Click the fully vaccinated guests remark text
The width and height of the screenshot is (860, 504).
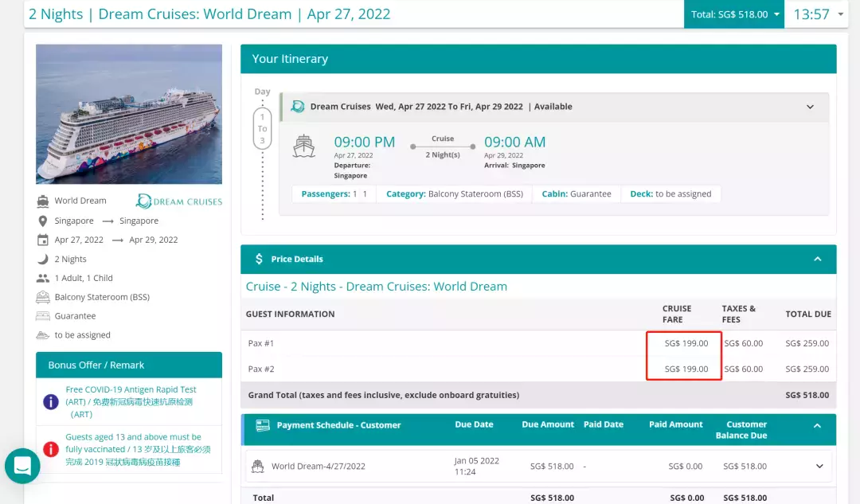coord(134,449)
